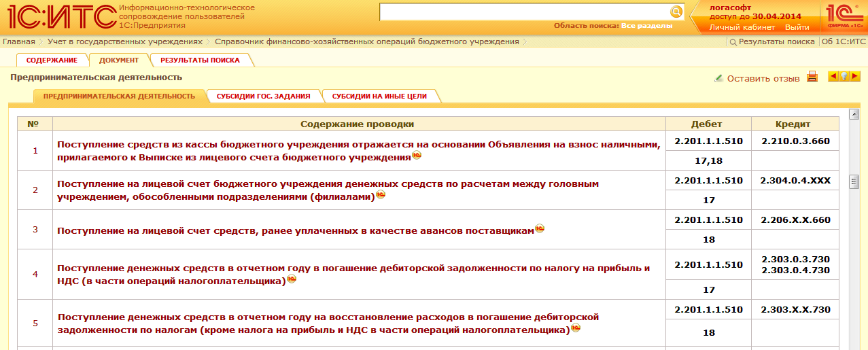This screenshot has height=350, width=868.
Task: Go to next document with right red arrow
Action: tap(855, 77)
